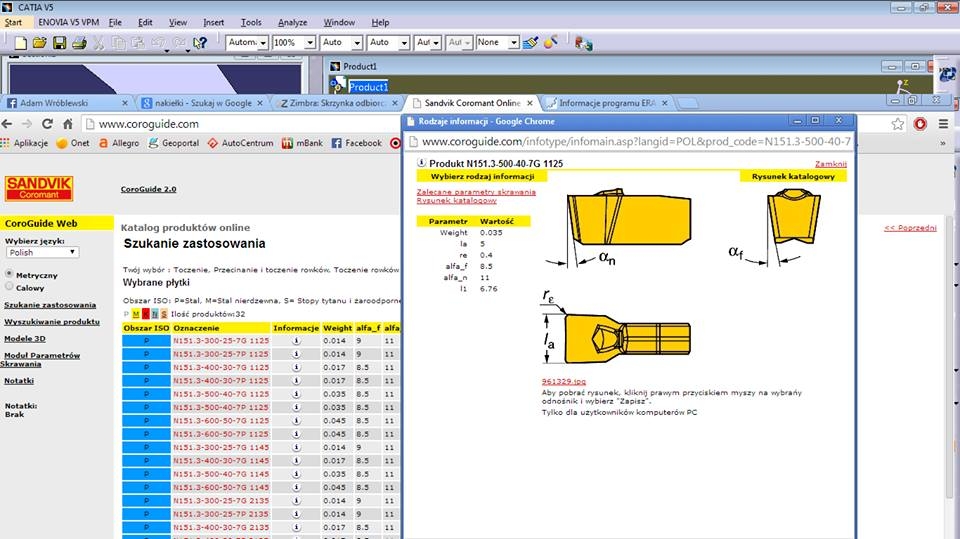Screen dimensions: 960x539
Task: Click Rysunek katalogowy link in popup
Action: tap(457, 200)
